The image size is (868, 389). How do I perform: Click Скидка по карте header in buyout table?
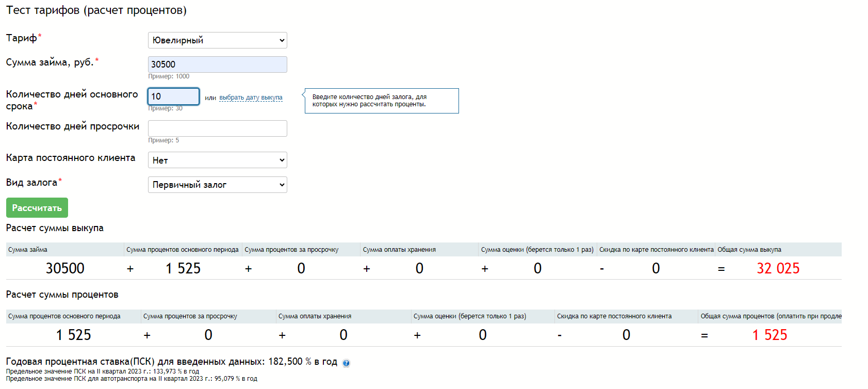(657, 250)
